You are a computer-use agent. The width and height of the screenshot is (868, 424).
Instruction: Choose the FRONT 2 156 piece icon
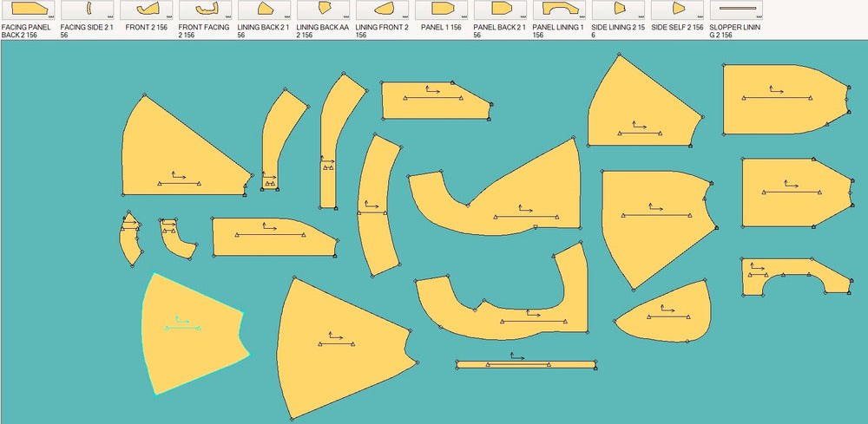coord(147,10)
